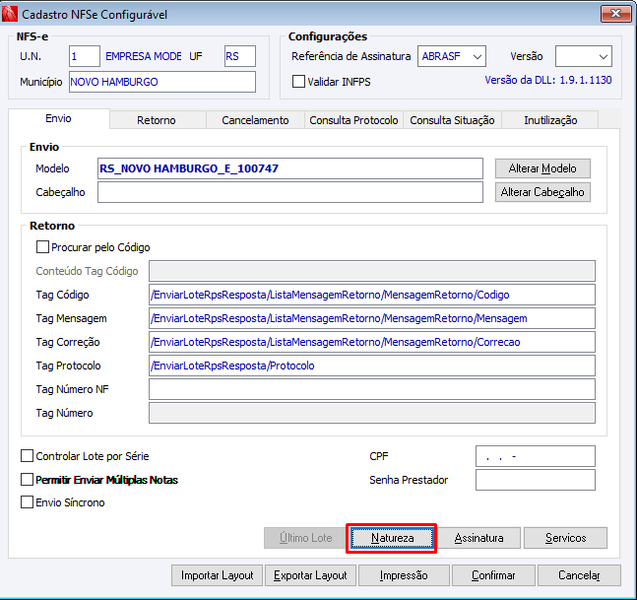The height and width of the screenshot is (600, 637).
Task: Click the Alterar Cabeçalho button
Action: [x=543, y=192]
